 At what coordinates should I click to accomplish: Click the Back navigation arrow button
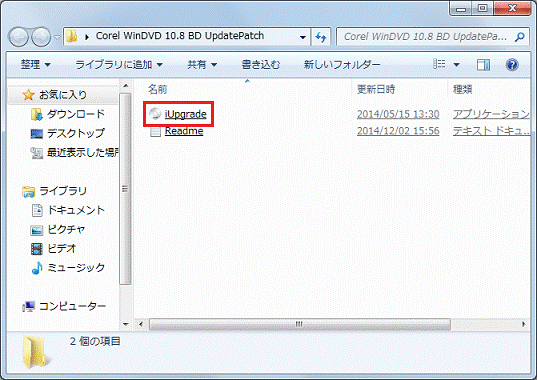coord(18,37)
